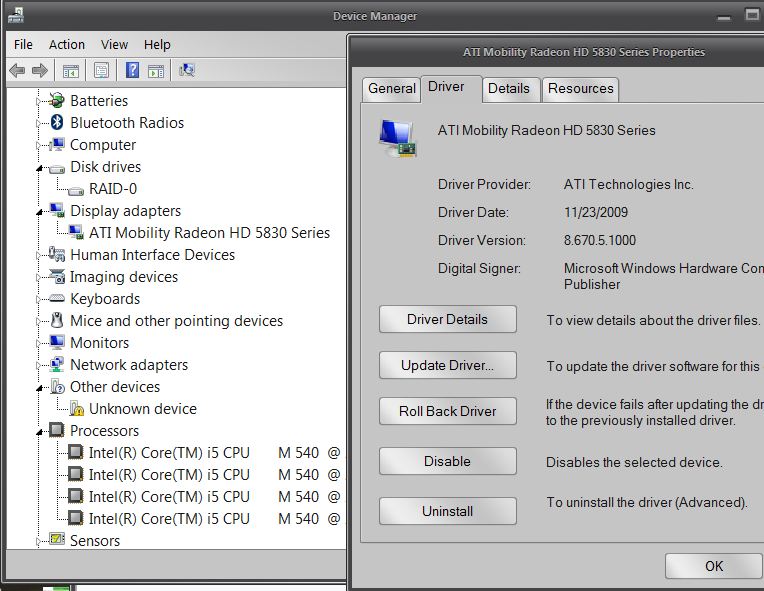This screenshot has height=591, width=764.
Task: Click the Sensors category icon
Action: tap(57, 539)
